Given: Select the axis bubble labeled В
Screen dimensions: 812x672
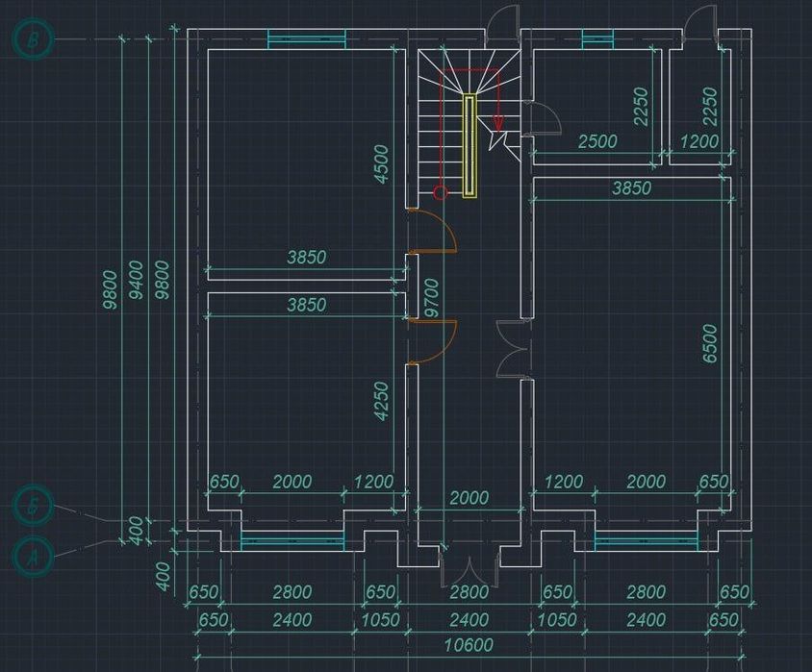Looking at the screenshot, I should tap(33, 40).
